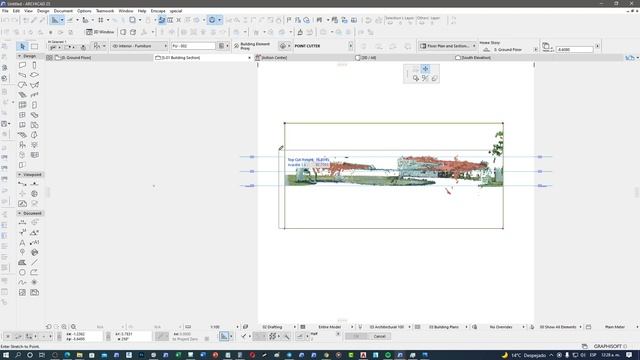Screen dimensions: 640x360
Task: Open File Explorer from the taskbar
Action: [80, 355]
